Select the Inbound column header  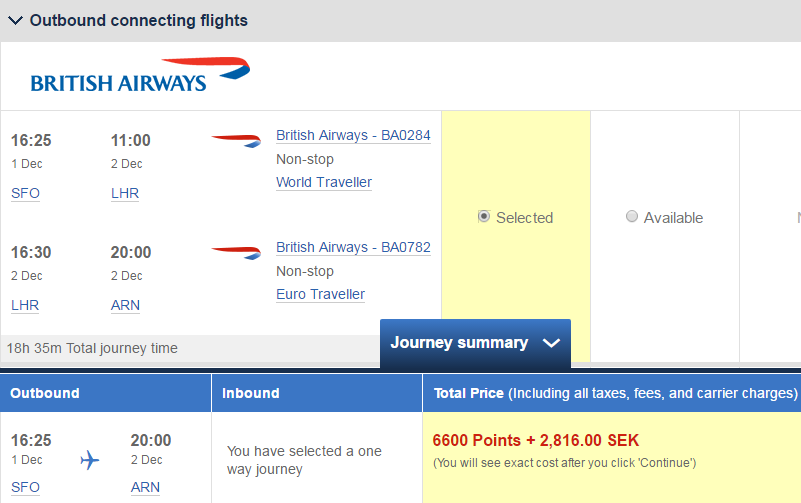[251, 393]
